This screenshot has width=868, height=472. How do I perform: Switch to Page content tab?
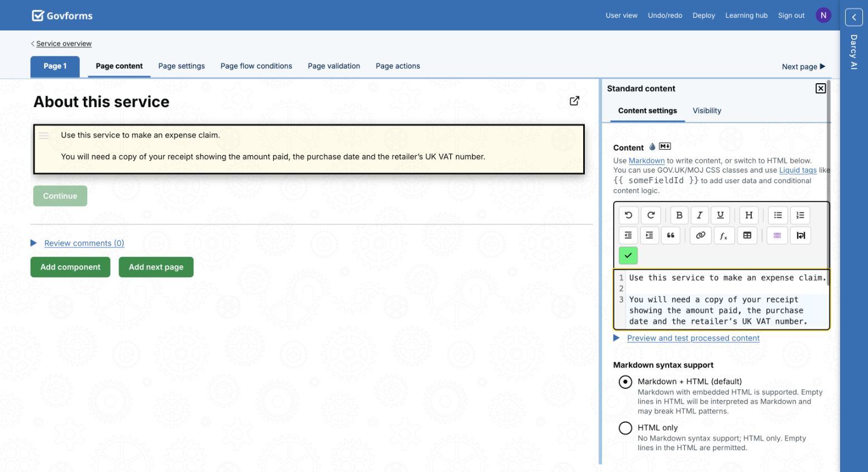(119, 66)
